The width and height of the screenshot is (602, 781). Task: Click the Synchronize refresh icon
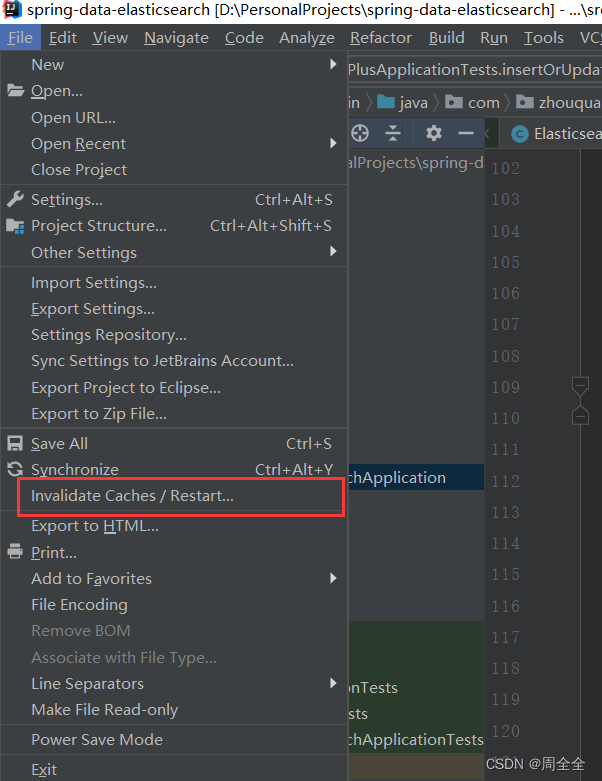click(x=15, y=469)
